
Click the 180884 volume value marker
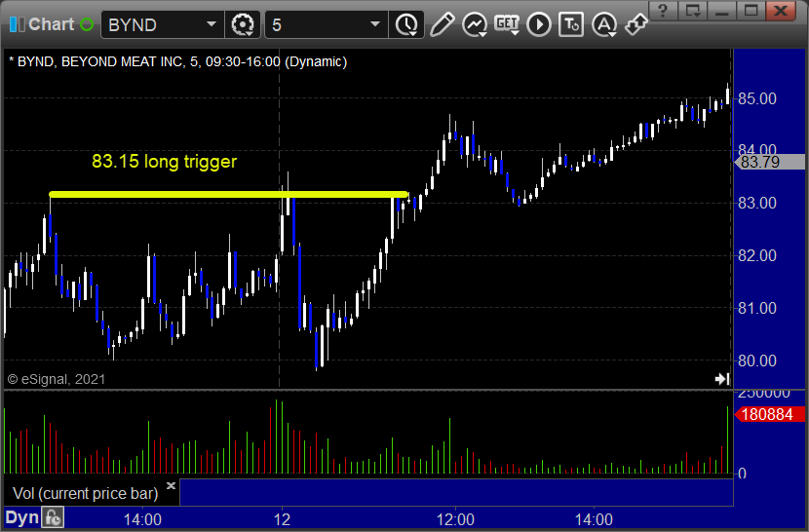click(769, 414)
